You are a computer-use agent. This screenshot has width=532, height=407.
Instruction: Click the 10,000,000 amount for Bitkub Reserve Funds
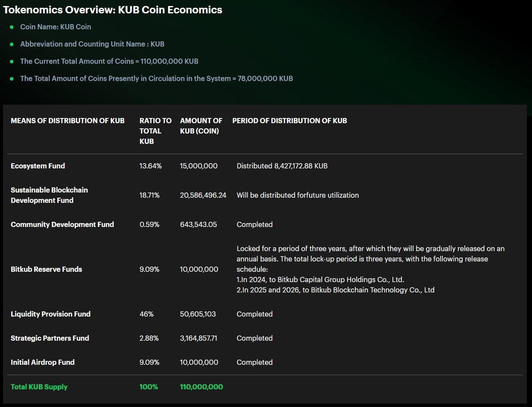coord(199,269)
